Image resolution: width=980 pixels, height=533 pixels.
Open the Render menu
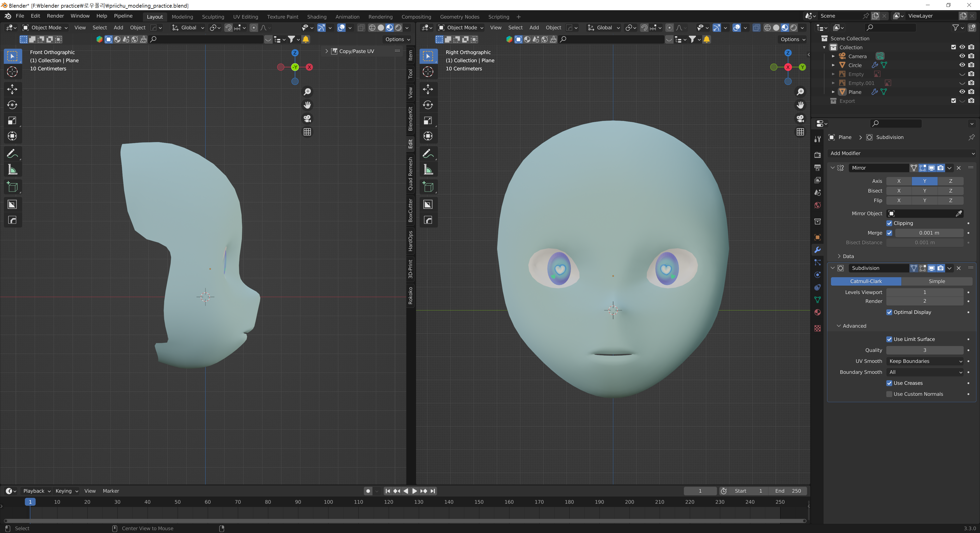click(x=55, y=16)
